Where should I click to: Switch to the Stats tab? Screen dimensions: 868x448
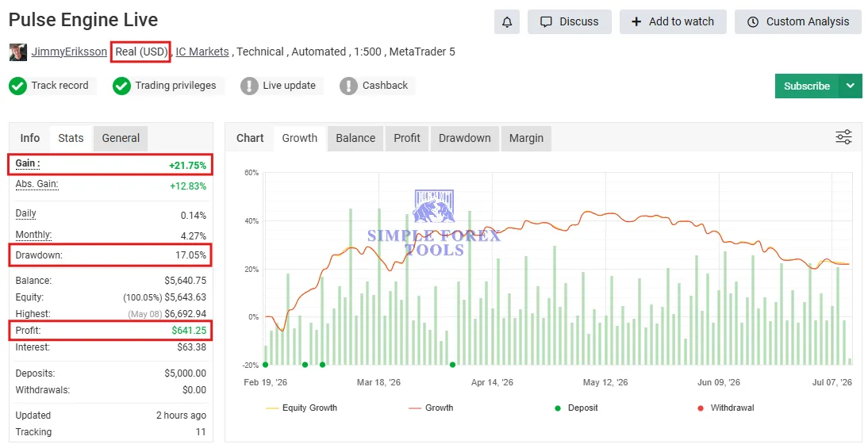click(71, 138)
